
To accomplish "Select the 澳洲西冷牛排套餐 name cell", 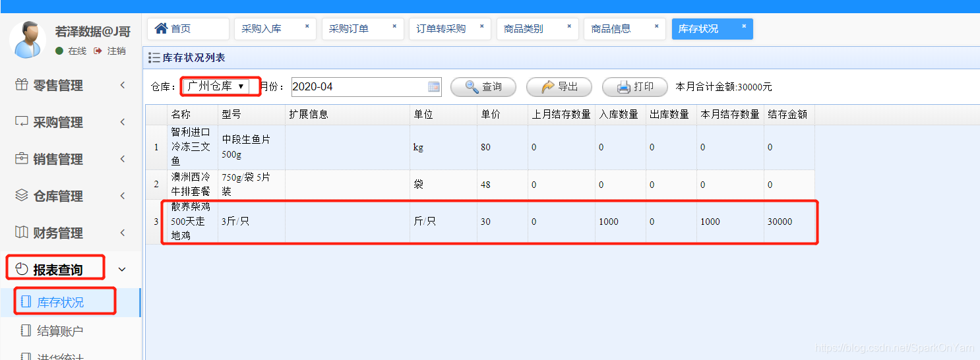I will click(192, 185).
